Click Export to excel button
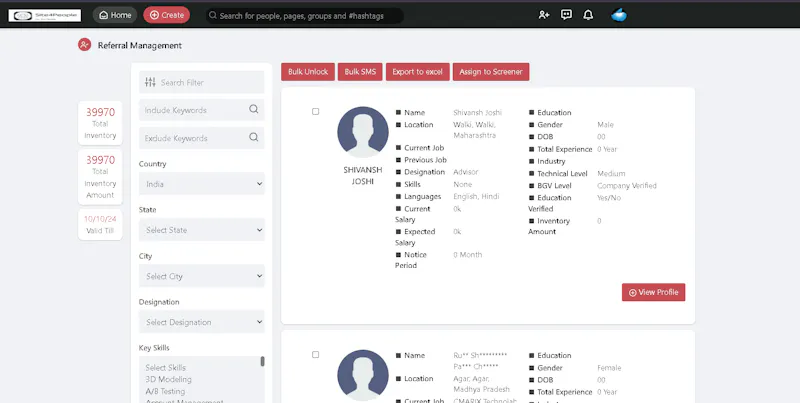Screen dimensions: 800x403 click(417, 72)
